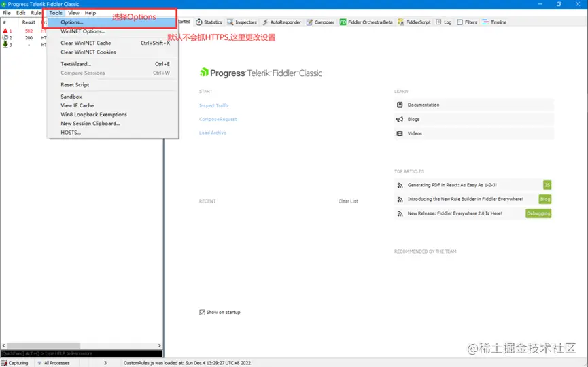Click the Load Archive link
Image resolution: width=588 pixels, height=367 pixels.
pos(213,133)
